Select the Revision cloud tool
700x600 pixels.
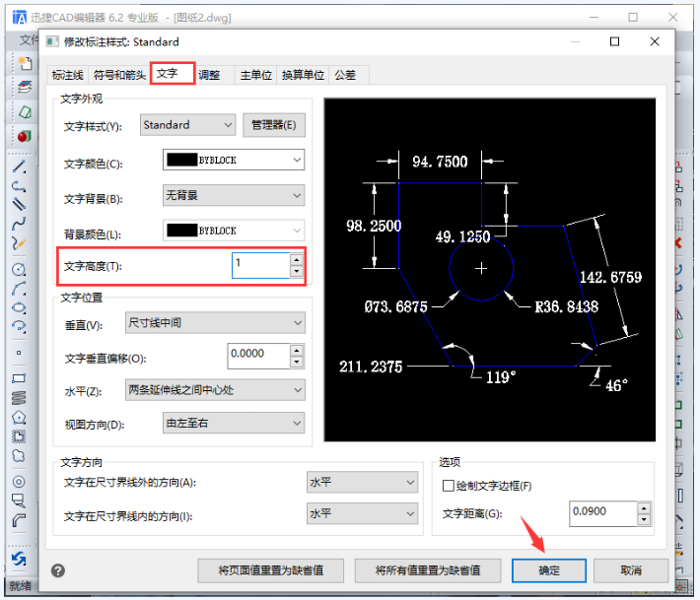click(x=19, y=456)
